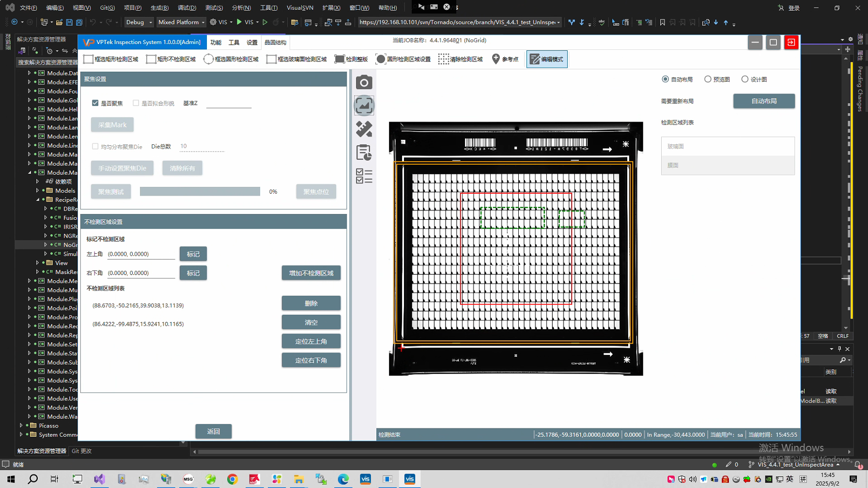Open the 晶圆结构 tab
The width and height of the screenshot is (868, 488).
click(x=275, y=43)
